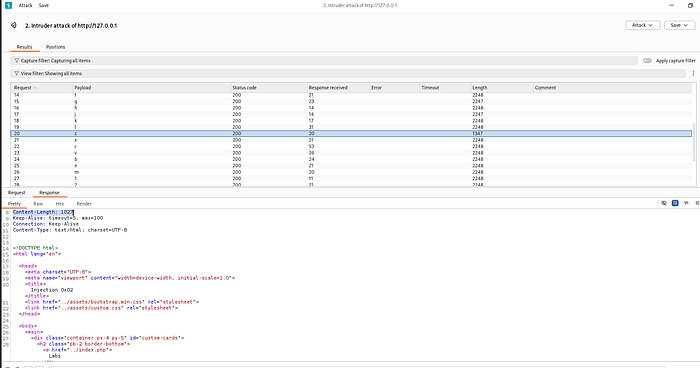This screenshot has width=700, height=368.
Task: Click the Capture filter bar
Action: click(324, 61)
